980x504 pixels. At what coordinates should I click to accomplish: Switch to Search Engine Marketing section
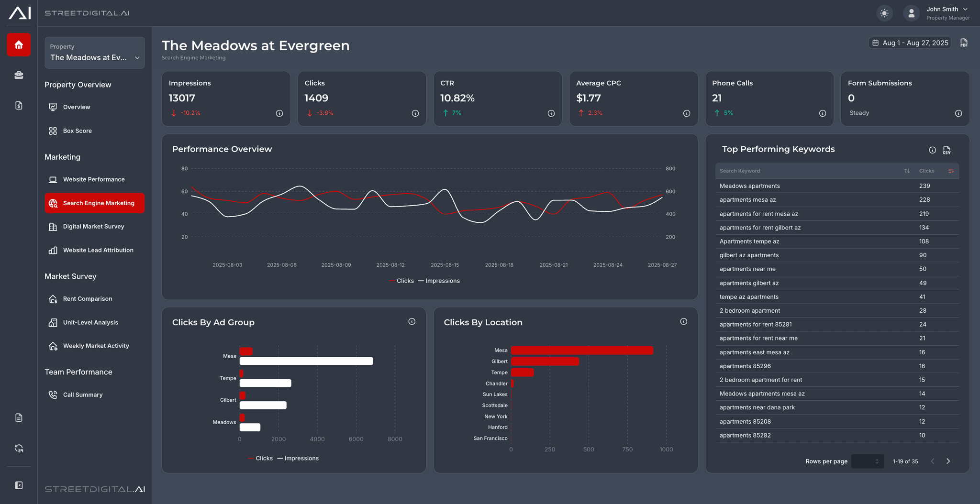pos(94,203)
